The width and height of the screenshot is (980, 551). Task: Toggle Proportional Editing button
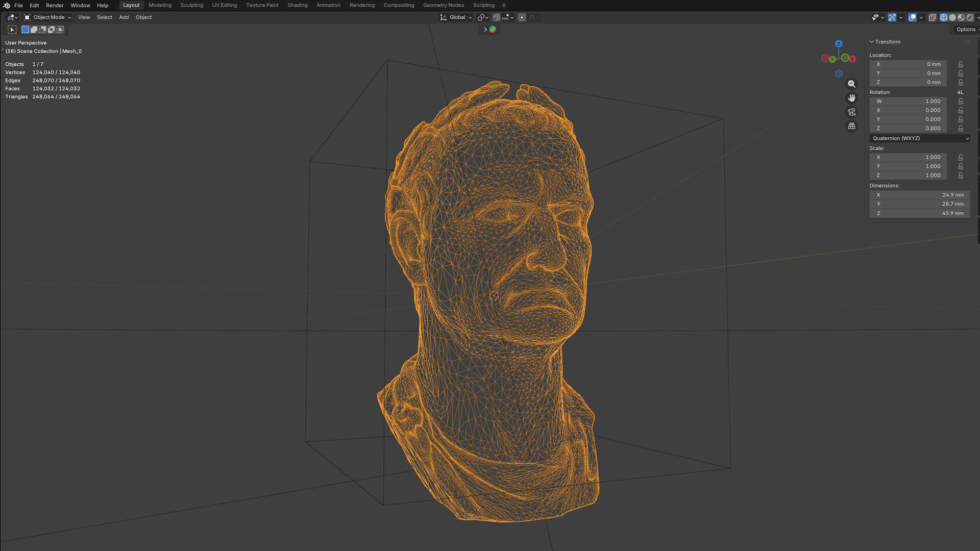point(522,17)
